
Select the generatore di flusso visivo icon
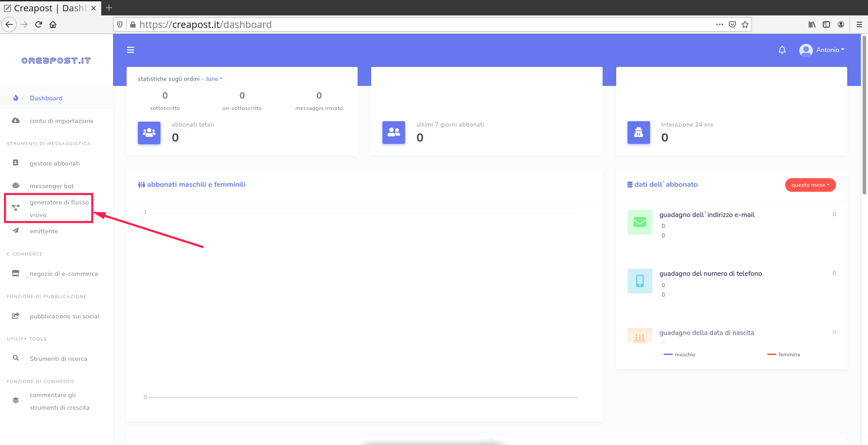16,208
